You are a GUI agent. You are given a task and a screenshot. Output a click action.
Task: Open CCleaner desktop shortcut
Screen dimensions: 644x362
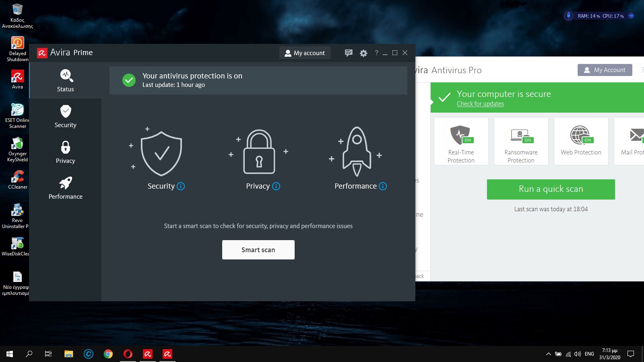click(17, 179)
